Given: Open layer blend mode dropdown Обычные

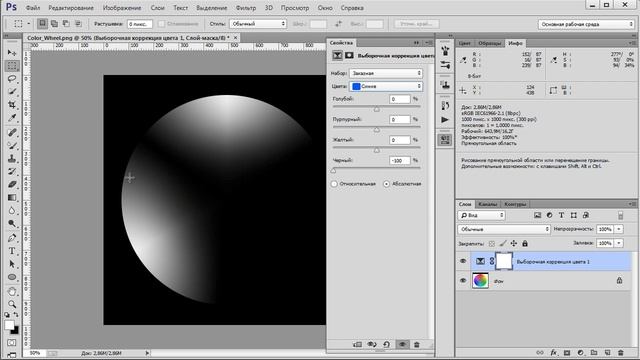Looking at the screenshot, I should click(x=504, y=229).
